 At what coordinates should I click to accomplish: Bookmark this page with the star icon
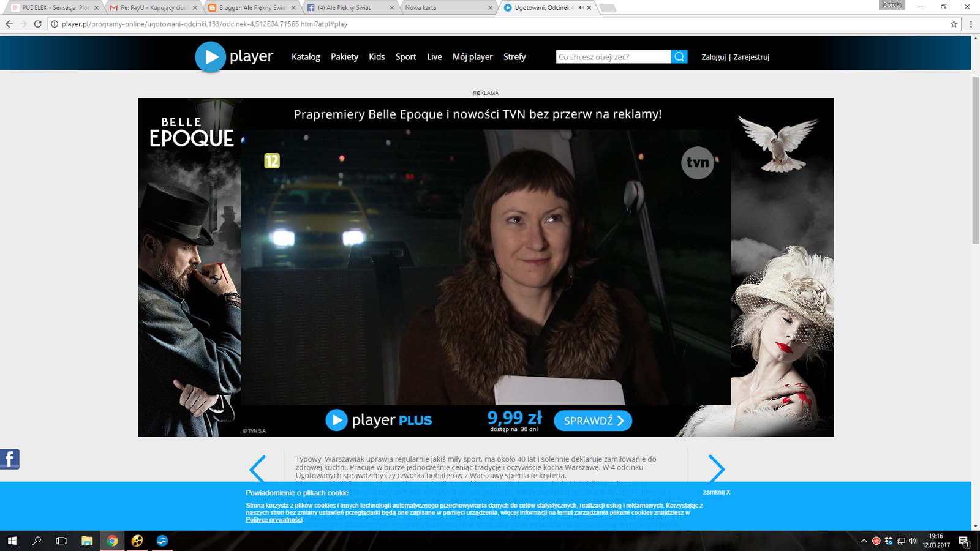click(x=954, y=24)
